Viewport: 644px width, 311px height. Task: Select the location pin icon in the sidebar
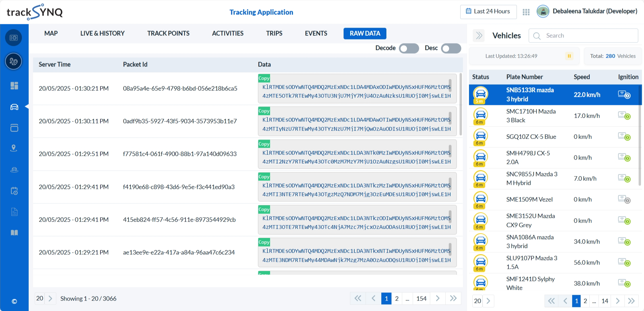14,148
